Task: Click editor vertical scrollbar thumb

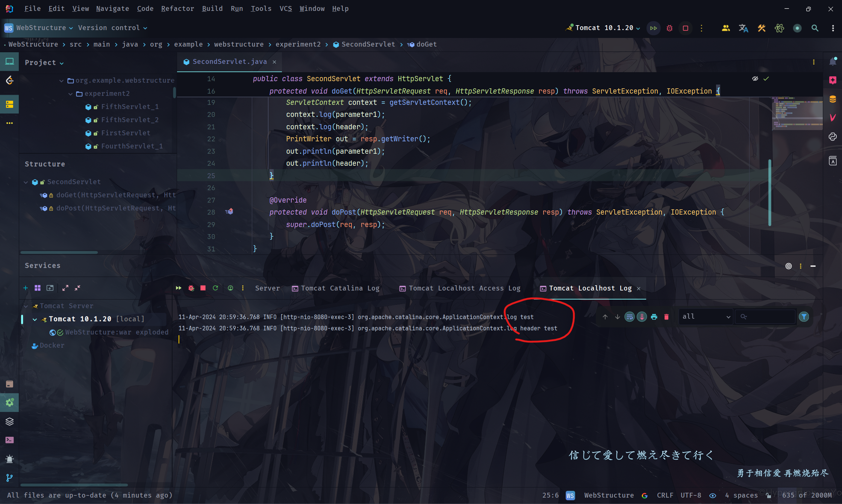Action: tap(770, 192)
